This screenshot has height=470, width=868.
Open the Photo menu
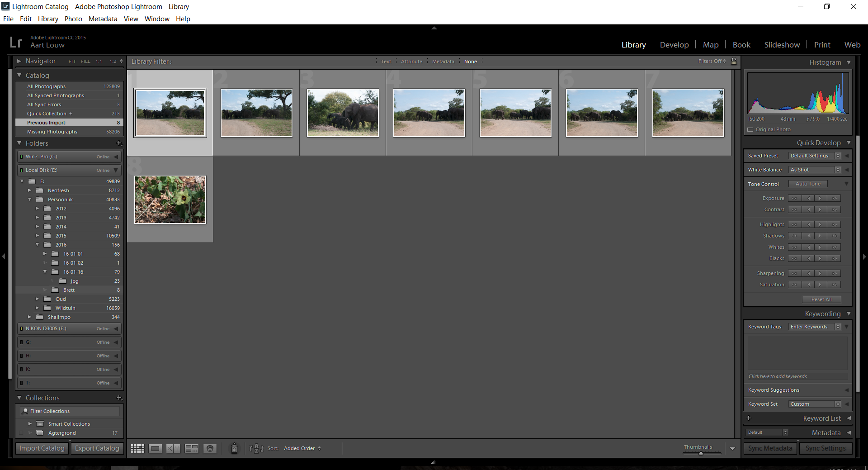pos(73,19)
